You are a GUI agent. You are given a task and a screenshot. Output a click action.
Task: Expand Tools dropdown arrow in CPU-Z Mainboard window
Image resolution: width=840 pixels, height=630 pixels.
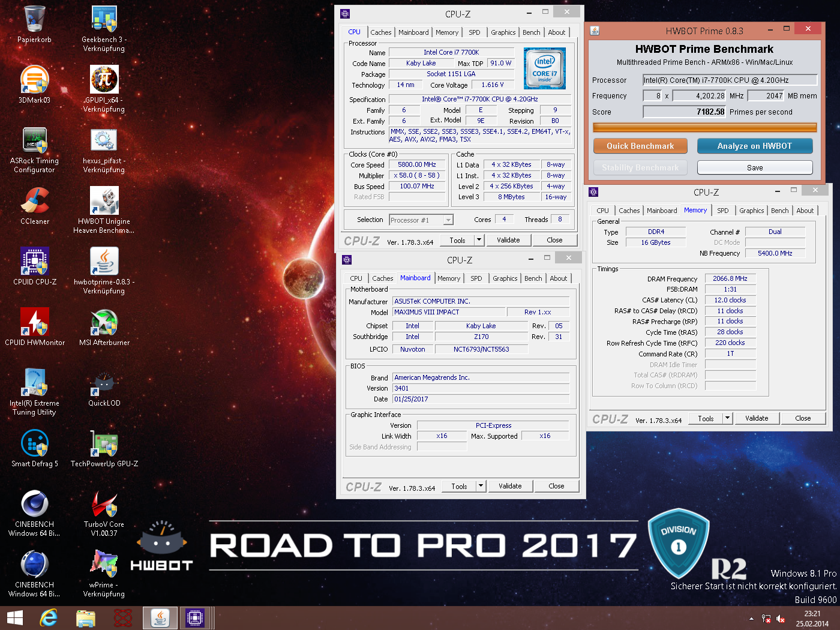click(481, 486)
